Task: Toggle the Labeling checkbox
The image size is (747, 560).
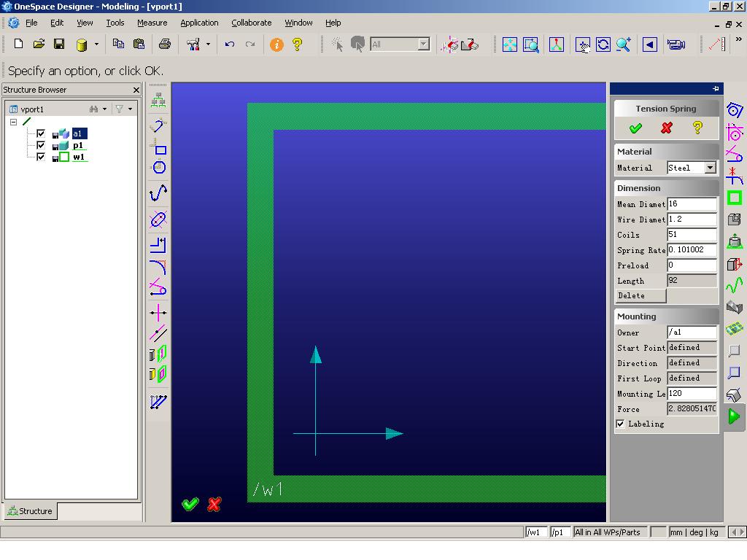Action: pos(620,424)
